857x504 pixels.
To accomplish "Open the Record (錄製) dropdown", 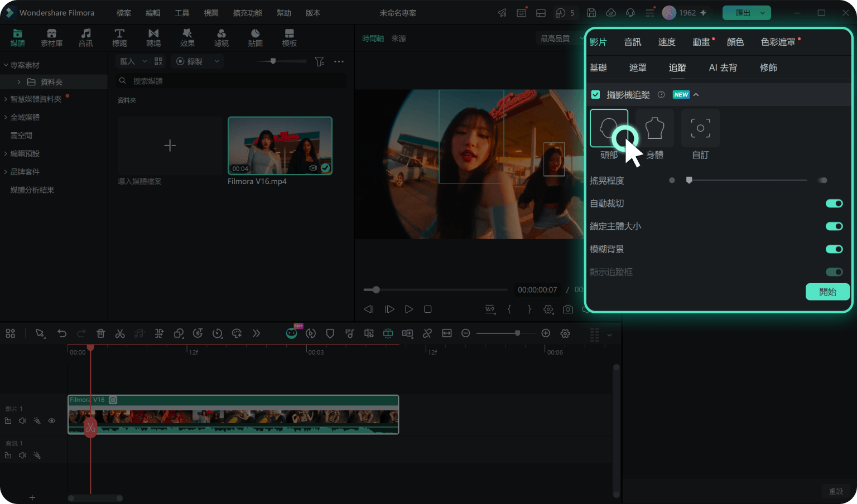I will tap(198, 61).
